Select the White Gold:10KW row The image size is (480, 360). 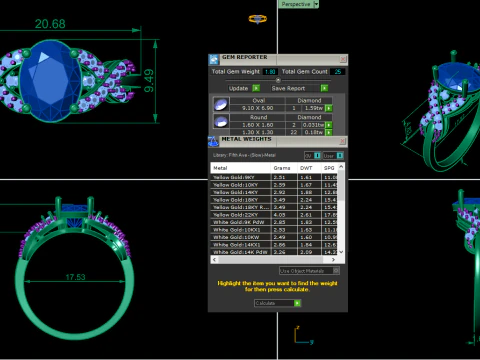tap(274, 237)
